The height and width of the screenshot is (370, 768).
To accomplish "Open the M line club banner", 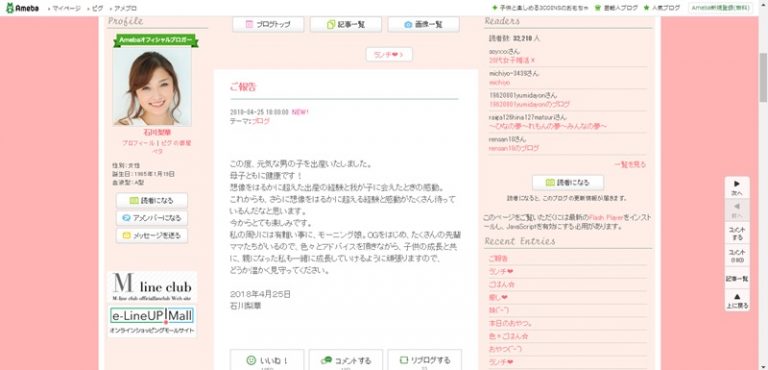I will click(x=152, y=288).
